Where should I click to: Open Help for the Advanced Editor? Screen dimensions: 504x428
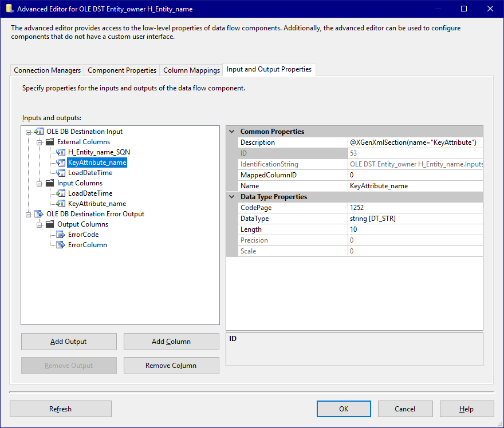tap(466, 409)
